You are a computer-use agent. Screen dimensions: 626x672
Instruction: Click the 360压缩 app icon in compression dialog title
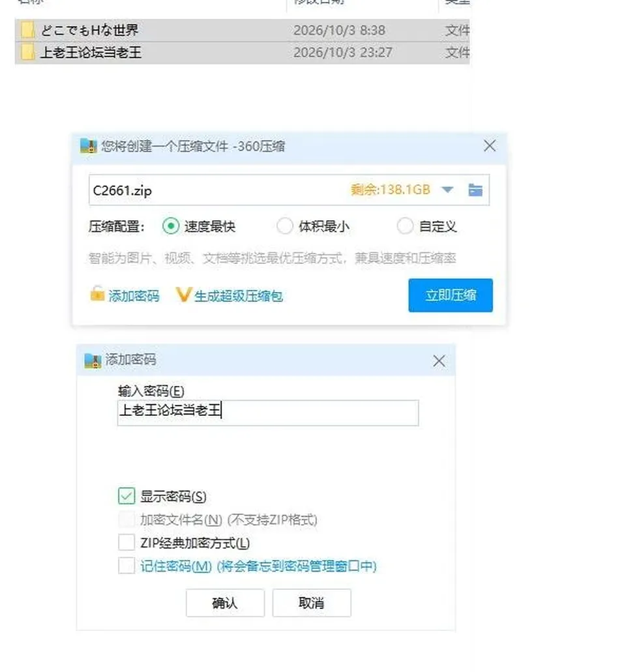[88, 146]
